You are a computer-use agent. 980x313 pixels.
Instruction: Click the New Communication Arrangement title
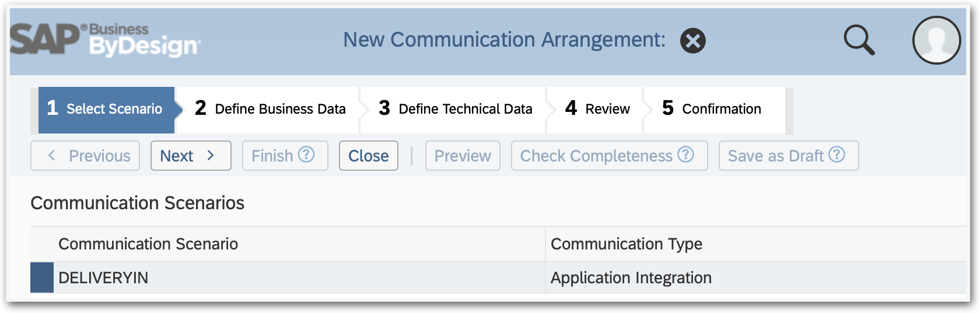[x=504, y=40]
